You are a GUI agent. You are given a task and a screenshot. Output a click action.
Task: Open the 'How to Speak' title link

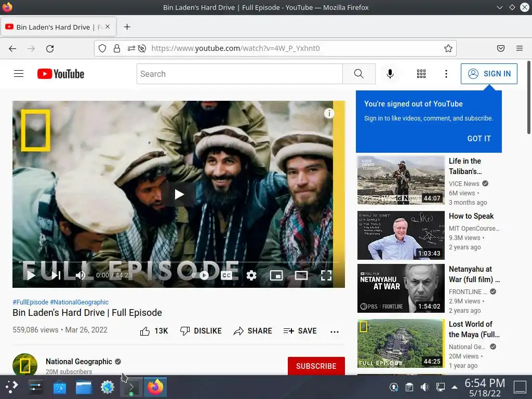pos(471,216)
